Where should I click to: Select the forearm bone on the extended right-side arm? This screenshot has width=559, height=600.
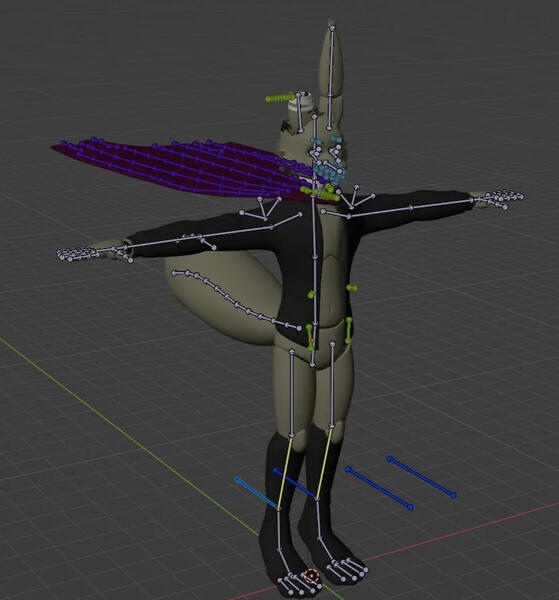(441, 204)
